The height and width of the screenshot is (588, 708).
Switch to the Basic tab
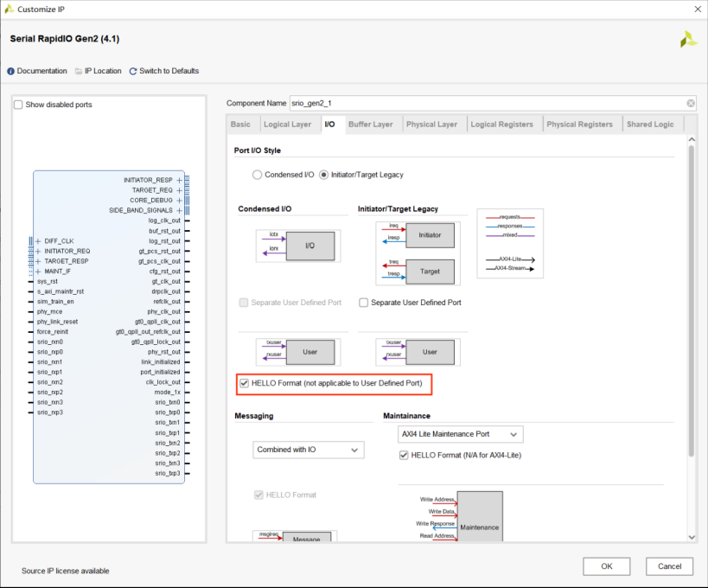point(240,125)
